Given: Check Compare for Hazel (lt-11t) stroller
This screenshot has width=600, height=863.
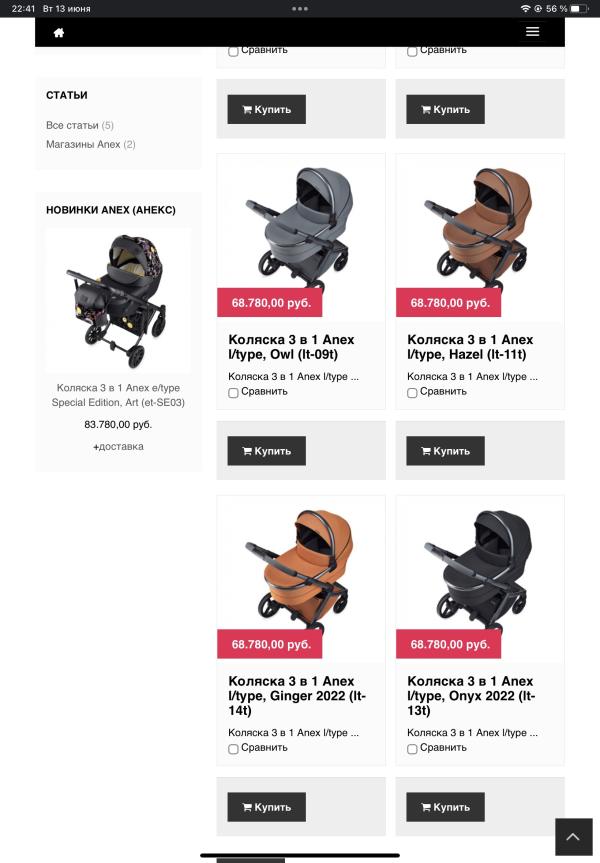Looking at the screenshot, I should point(412,392).
